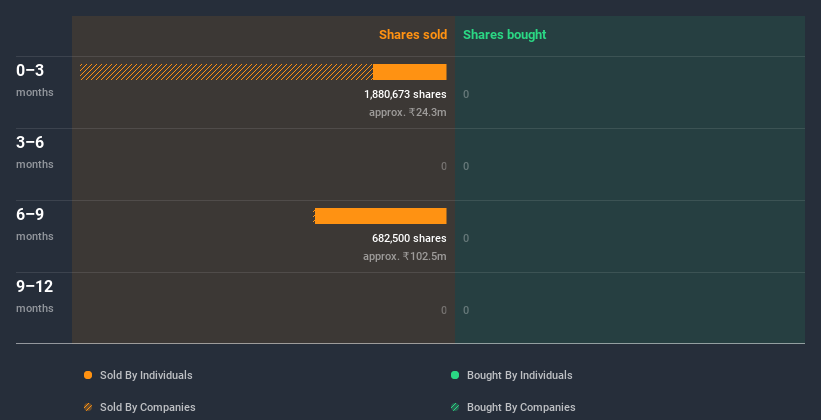Image resolution: width=821 pixels, height=420 pixels.
Task: Select the Bought By Individuals legend label
Action: [519, 375]
